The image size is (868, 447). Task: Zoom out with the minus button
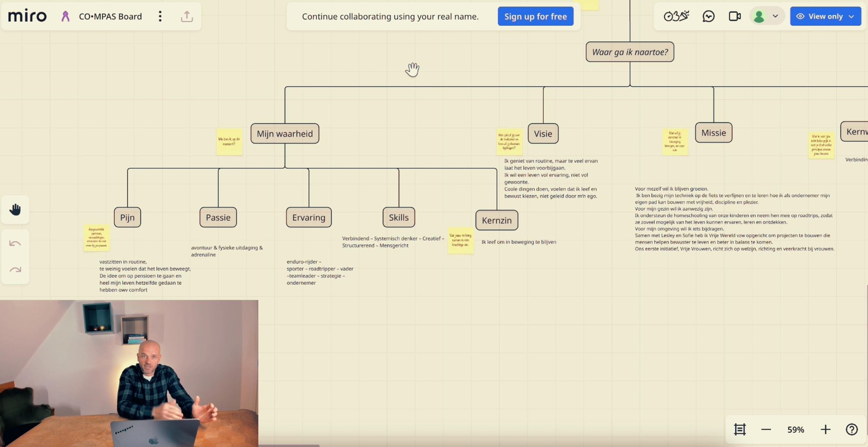[x=766, y=430]
